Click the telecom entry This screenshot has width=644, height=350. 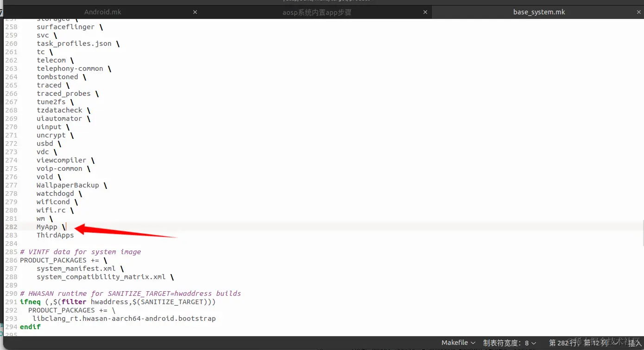51,60
